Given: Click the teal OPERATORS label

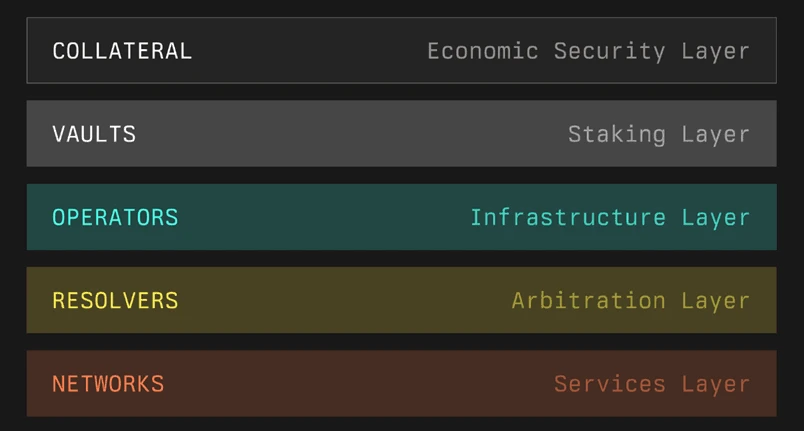Looking at the screenshot, I should tap(115, 217).
